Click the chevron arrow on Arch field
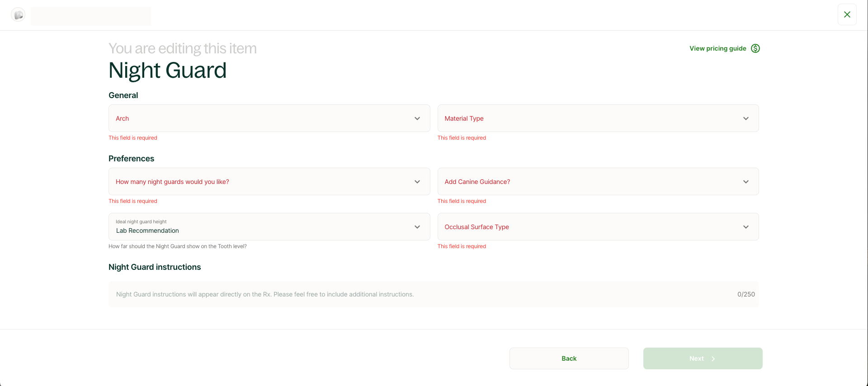The height and width of the screenshot is (386, 868). pyautogui.click(x=417, y=118)
